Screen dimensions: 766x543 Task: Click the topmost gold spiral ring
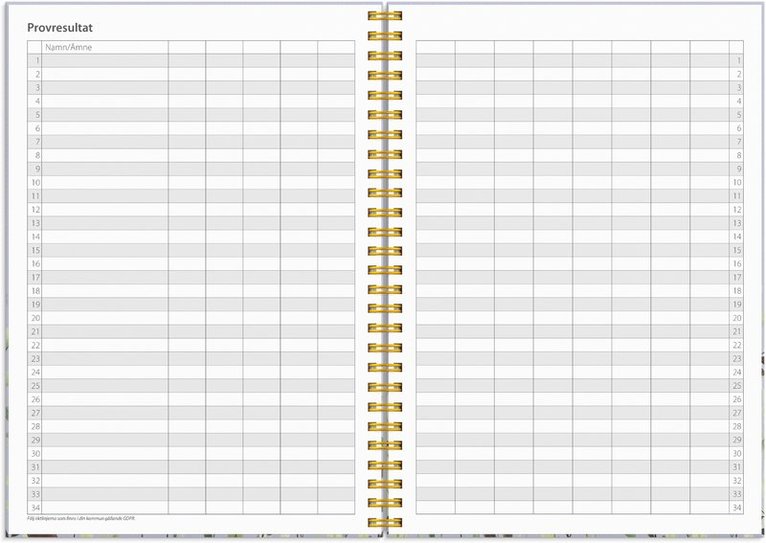point(383,17)
